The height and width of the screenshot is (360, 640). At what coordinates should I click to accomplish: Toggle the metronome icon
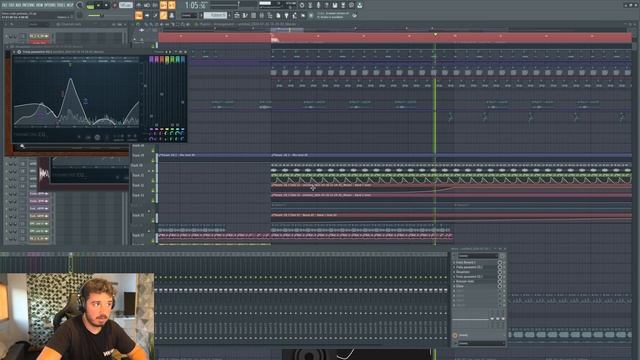coord(139,5)
